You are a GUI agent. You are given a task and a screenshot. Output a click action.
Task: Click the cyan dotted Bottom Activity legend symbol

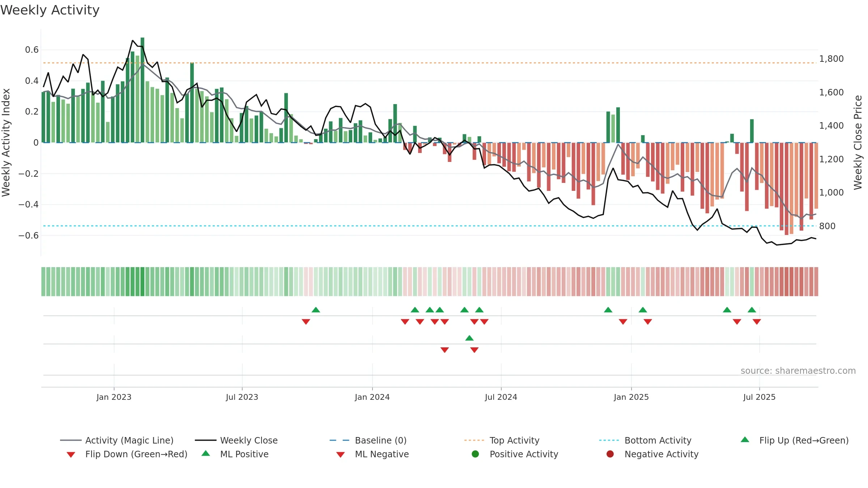click(609, 440)
